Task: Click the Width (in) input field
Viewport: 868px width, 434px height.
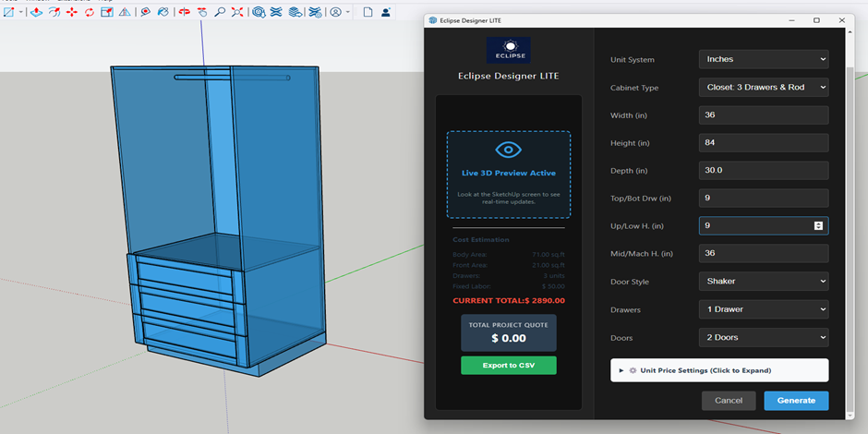Action: tap(764, 115)
